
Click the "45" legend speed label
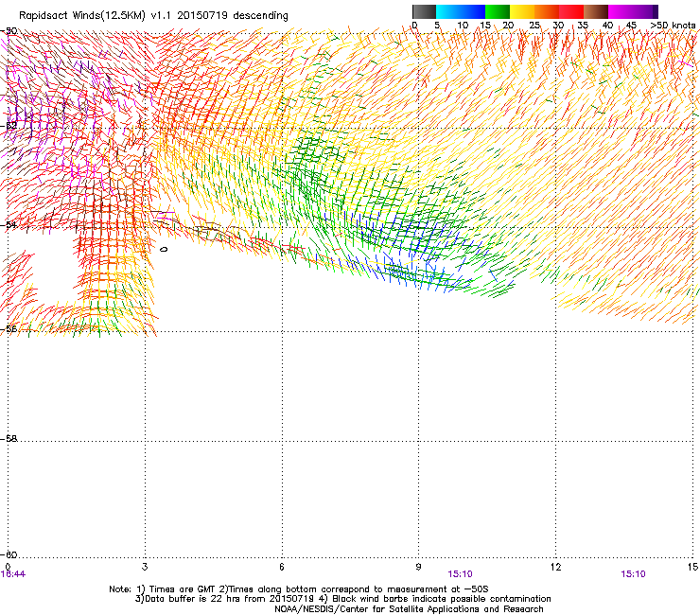pos(631,25)
